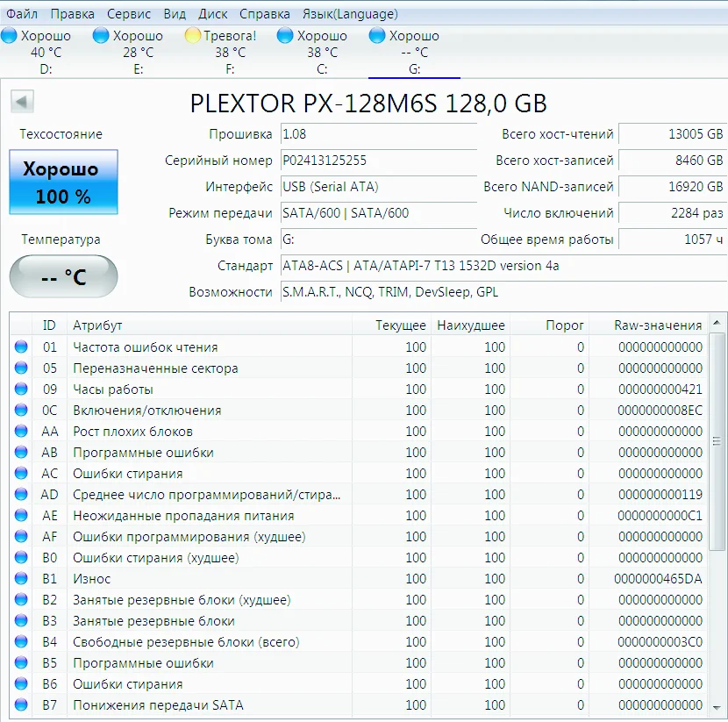Viewport: 728px width, 722px height.
Task: Select drive E: status icon (28 °C)
Action: 101,36
